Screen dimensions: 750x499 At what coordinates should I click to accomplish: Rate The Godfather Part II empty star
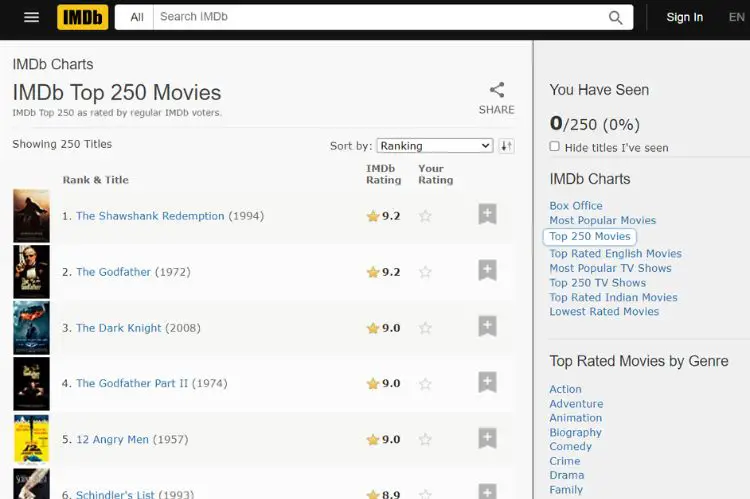coord(425,384)
